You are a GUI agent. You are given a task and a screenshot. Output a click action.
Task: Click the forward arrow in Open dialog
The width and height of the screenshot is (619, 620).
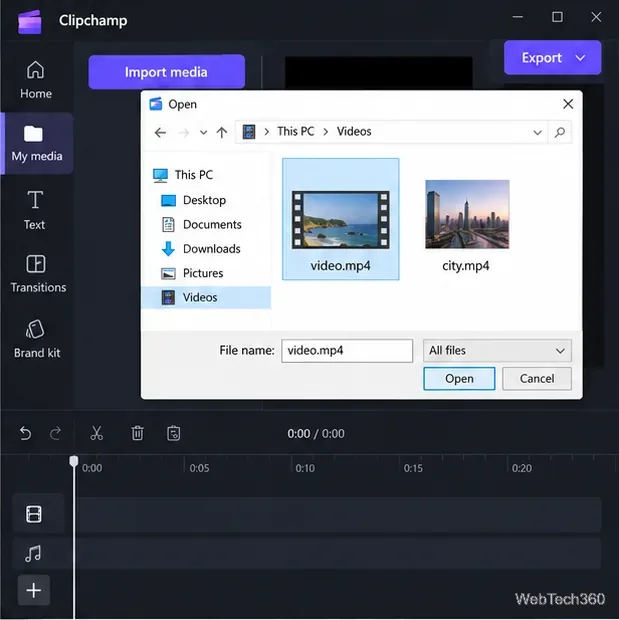coord(184,132)
